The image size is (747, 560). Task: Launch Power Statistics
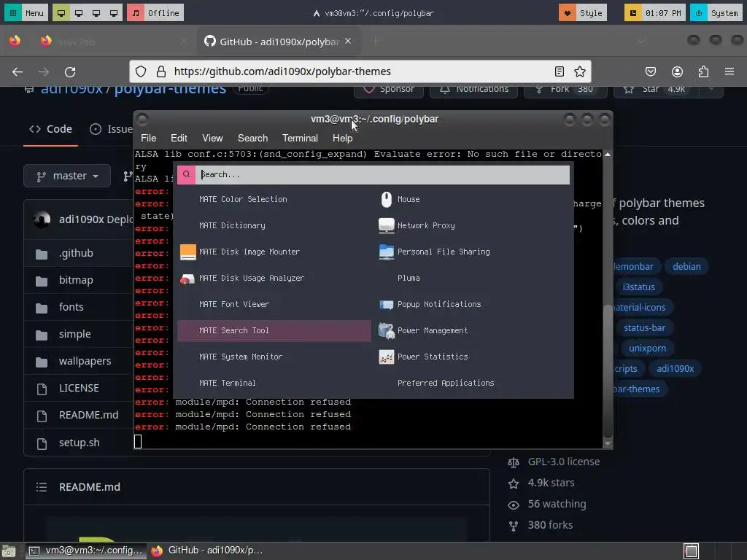(474, 356)
